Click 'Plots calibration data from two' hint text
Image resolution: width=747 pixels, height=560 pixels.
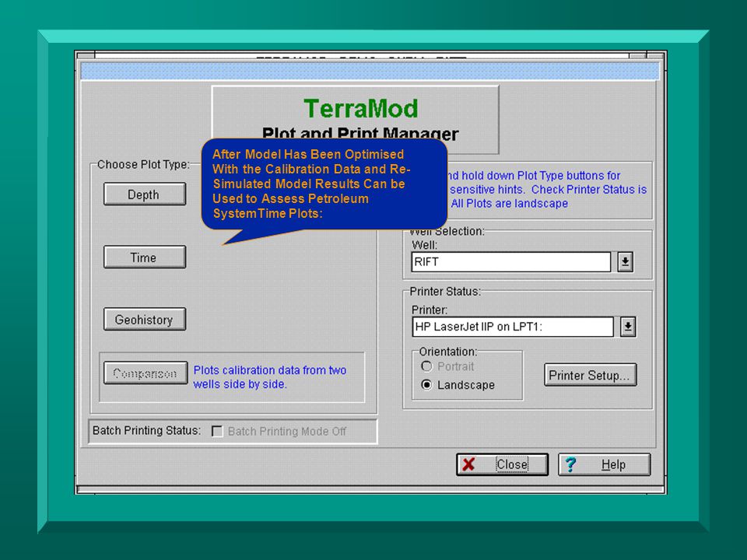pyautogui.click(x=270, y=370)
